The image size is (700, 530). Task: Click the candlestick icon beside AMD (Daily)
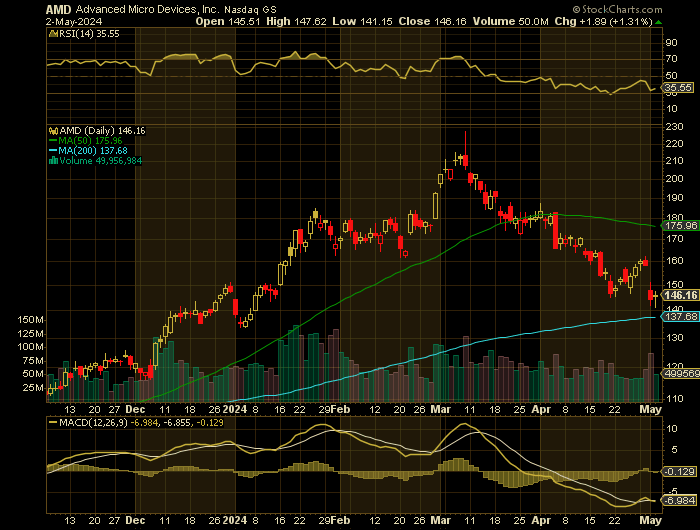[53, 131]
